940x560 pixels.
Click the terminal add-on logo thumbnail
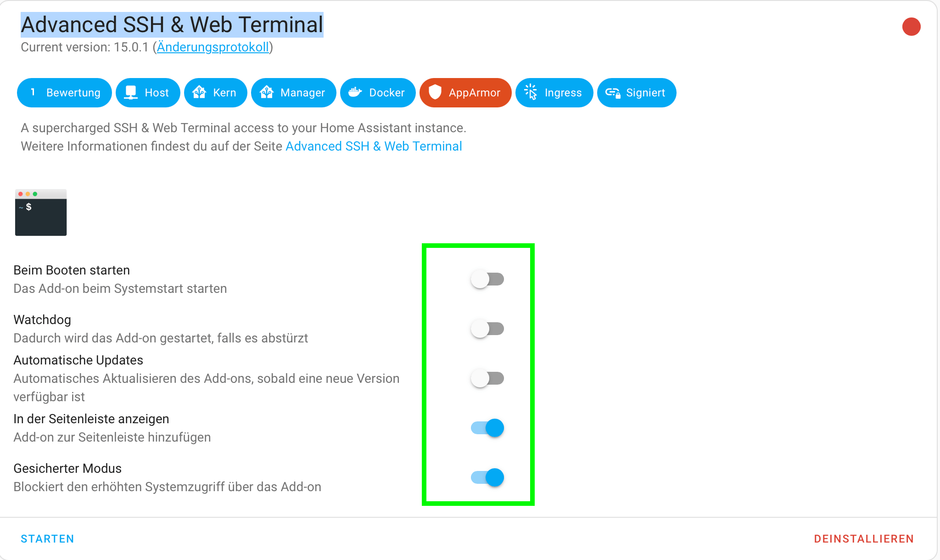[x=41, y=213]
